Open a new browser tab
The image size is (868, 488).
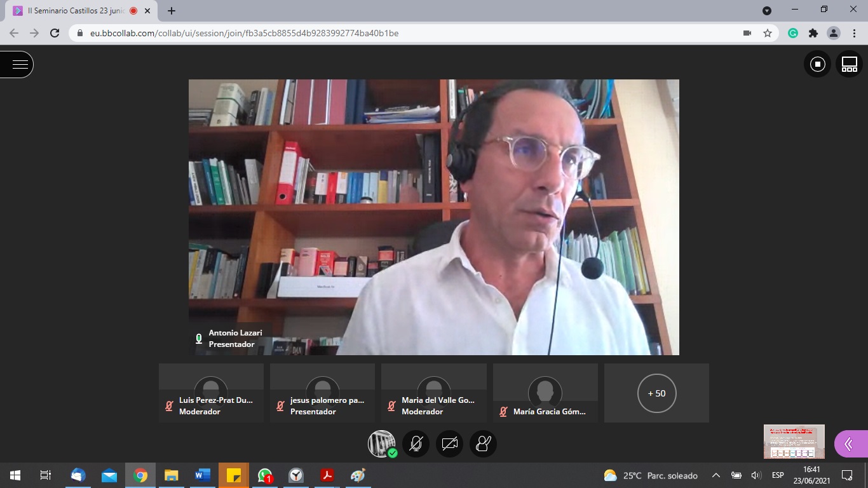(x=172, y=11)
